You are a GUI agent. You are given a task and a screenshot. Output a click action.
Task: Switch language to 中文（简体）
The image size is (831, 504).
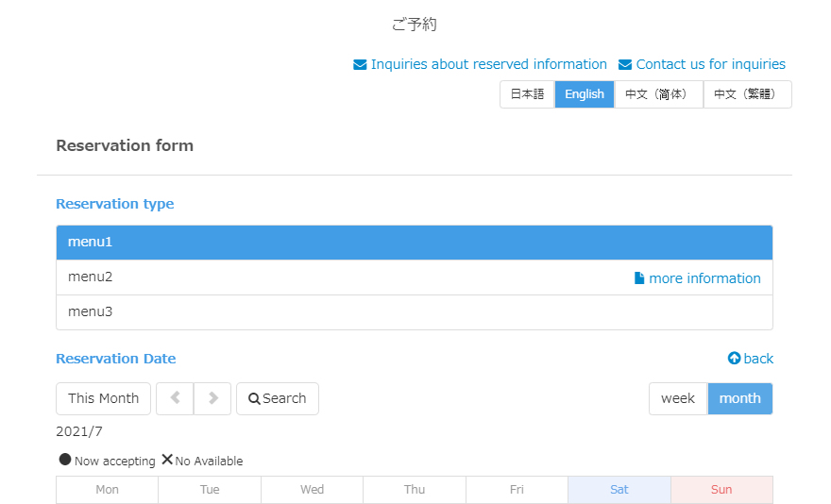[658, 94]
